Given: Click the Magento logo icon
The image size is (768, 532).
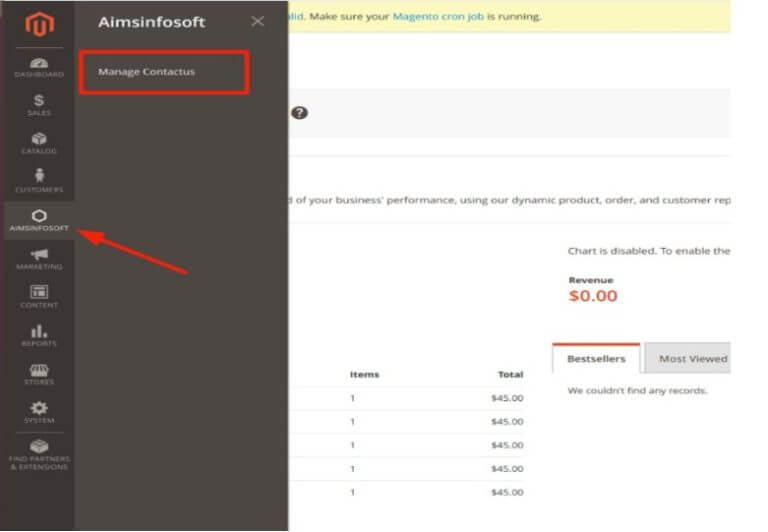Looking at the screenshot, I should 39,24.
